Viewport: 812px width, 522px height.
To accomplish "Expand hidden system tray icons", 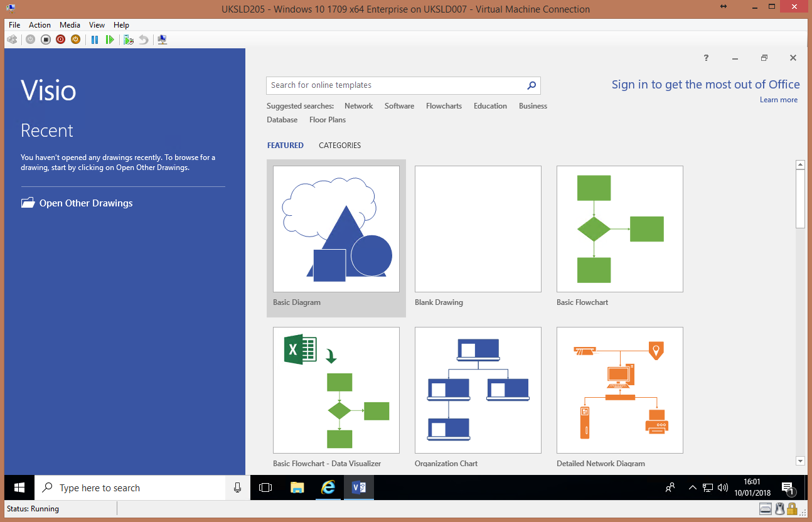I will tap(693, 487).
